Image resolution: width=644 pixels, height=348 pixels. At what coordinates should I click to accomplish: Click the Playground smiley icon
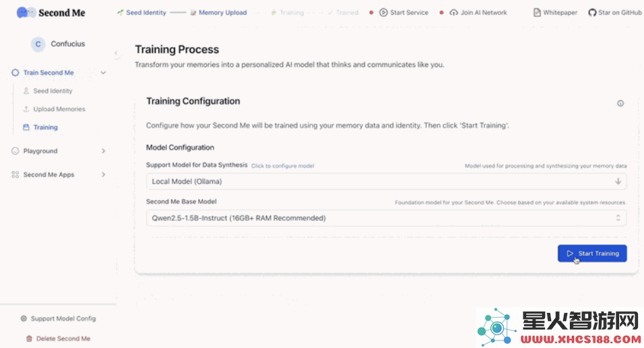[x=15, y=151]
